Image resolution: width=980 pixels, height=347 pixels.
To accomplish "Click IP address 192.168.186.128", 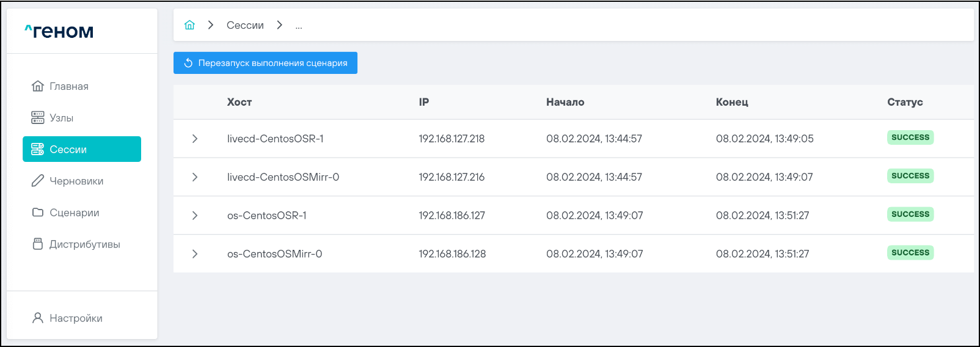I will tap(452, 254).
